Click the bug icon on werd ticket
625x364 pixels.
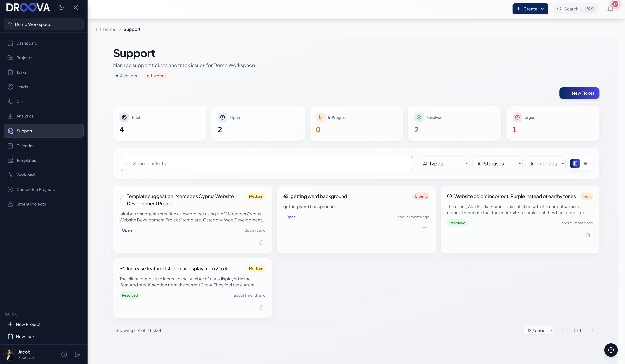pyautogui.click(x=285, y=196)
